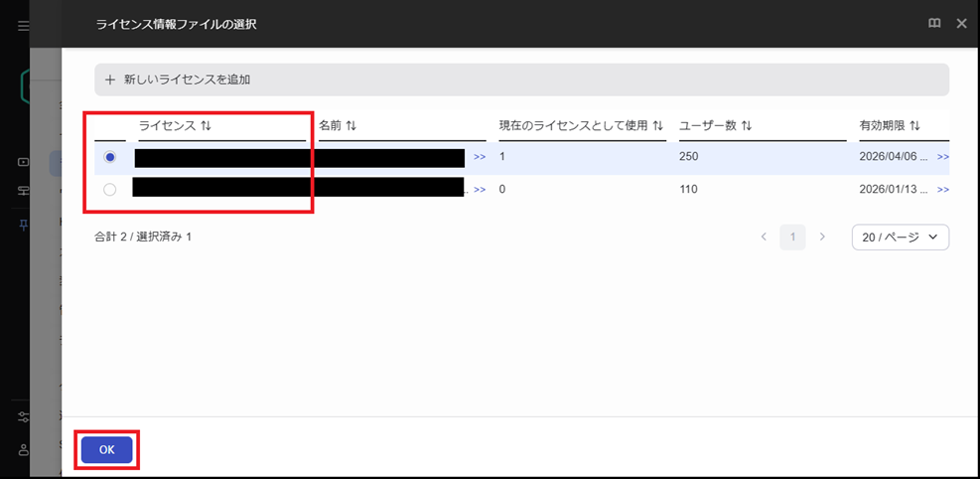Confirm with the OK button
Viewport: 980px width, 479px height.
(107, 449)
